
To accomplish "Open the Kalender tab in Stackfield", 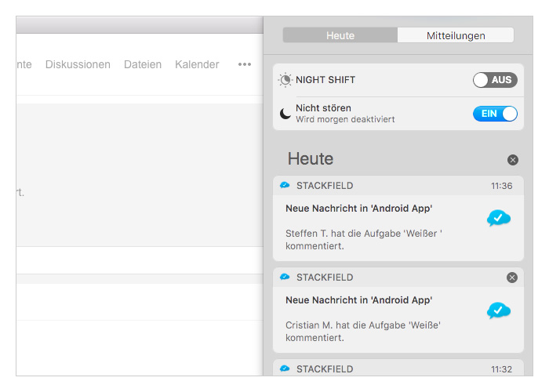I will pos(197,64).
